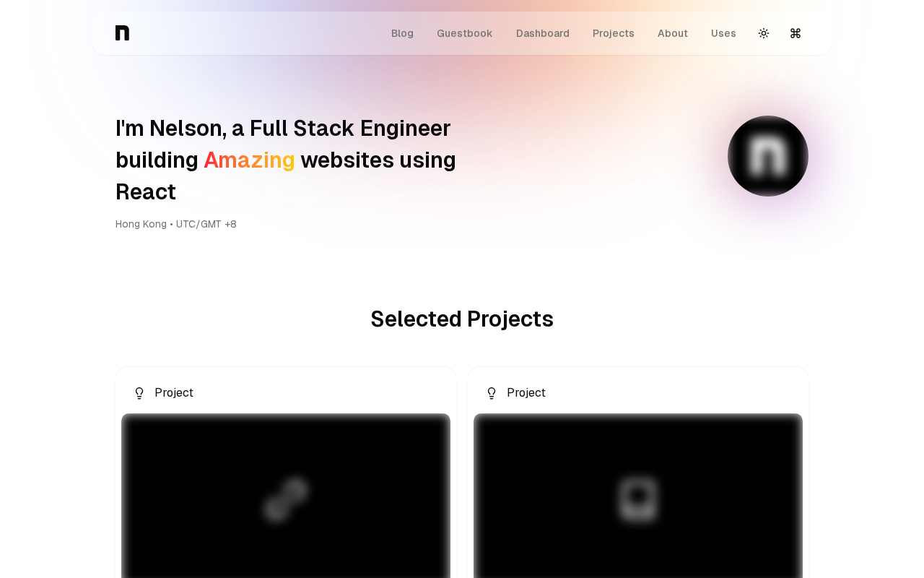
Task: Open the right project card thumbnail
Action: tap(638, 497)
